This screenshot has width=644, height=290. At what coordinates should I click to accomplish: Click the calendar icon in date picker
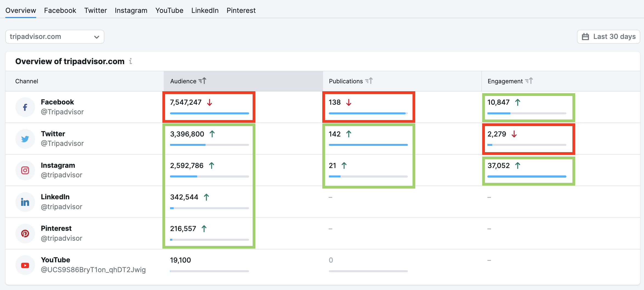[585, 37]
